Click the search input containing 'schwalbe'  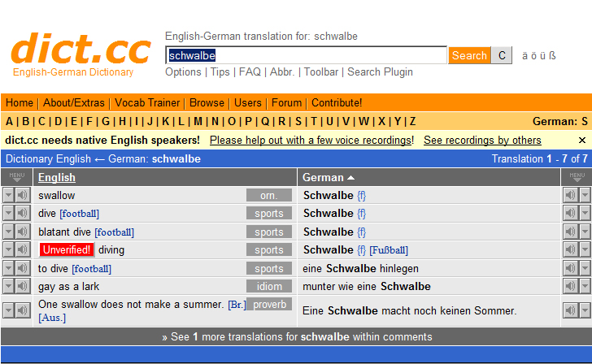[307, 55]
